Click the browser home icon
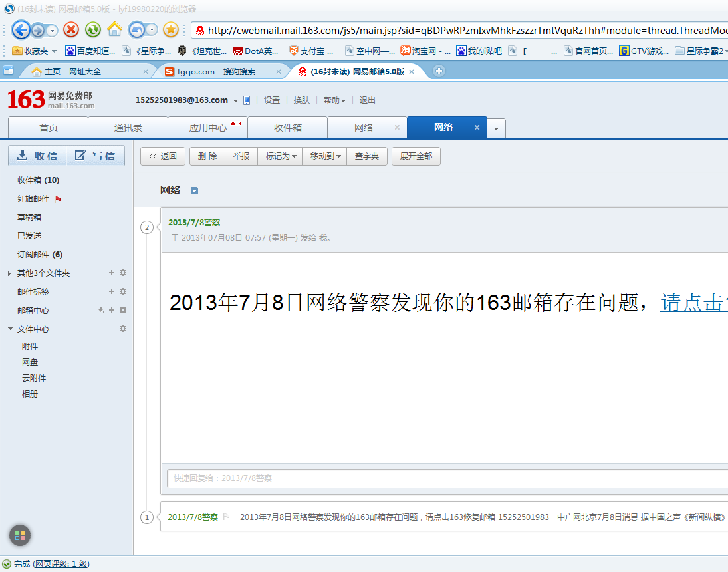This screenshot has width=728, height=572. click(x=114, y=29)
